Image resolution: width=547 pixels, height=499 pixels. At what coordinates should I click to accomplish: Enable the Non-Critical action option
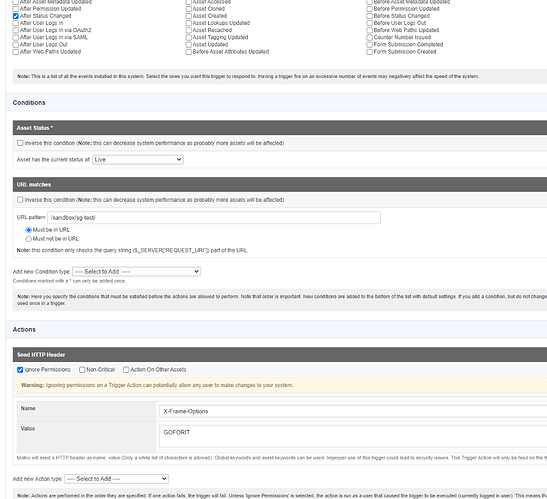pos(82,370)
